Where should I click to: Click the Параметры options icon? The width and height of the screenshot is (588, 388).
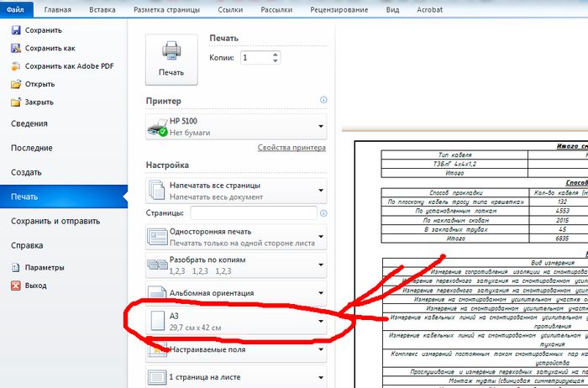(15, 268)
